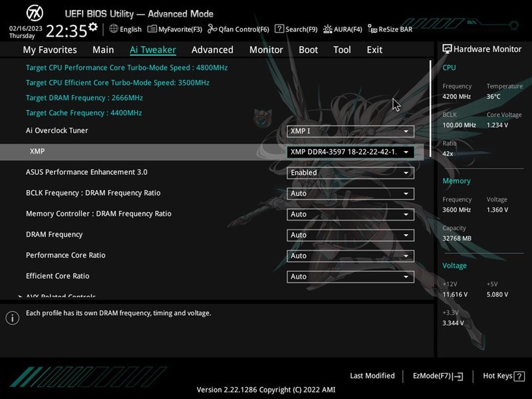Click the +3.3V 3.344 V reading
Viewport: 532px width, 399px height.
click(453, 323)
